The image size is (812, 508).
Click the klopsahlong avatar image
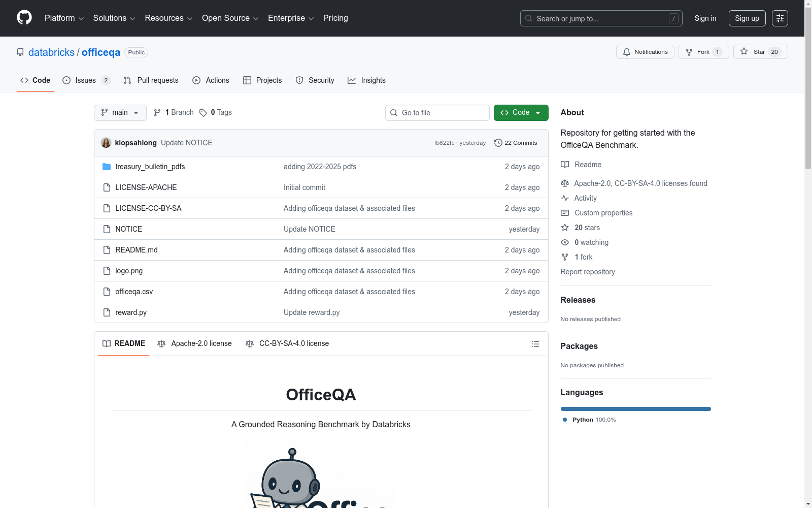(x=106, y=143)
